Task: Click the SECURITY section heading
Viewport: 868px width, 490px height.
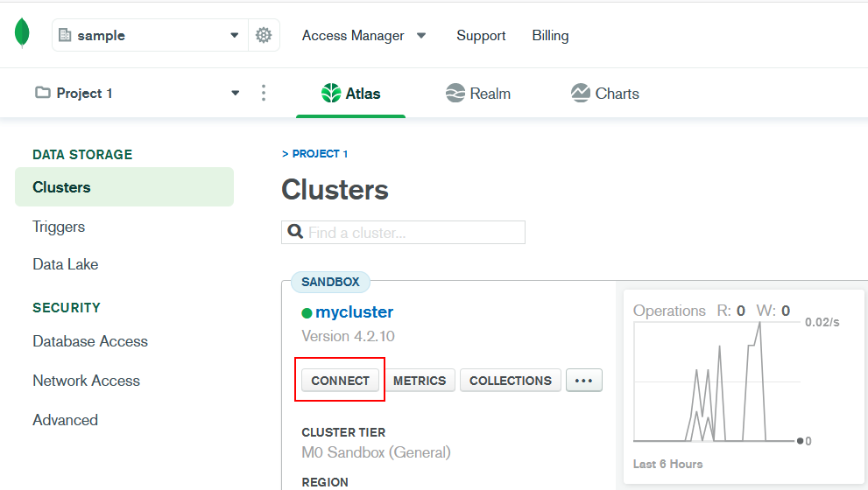Action: coord(67,307)
